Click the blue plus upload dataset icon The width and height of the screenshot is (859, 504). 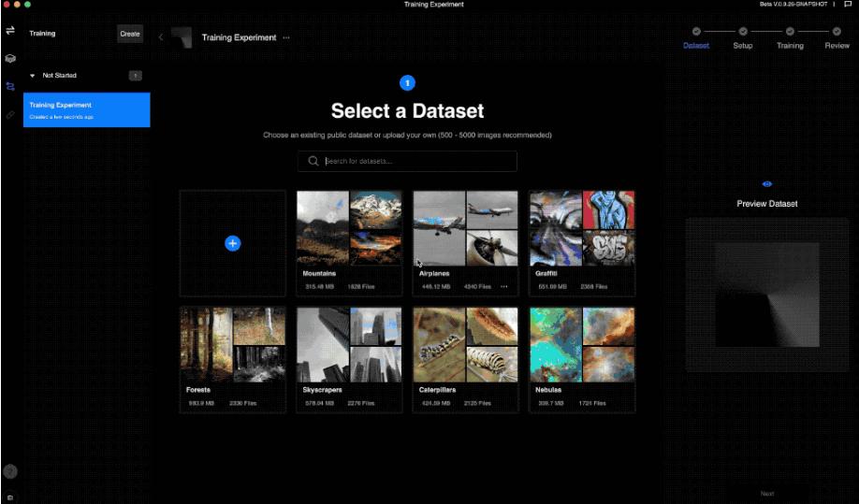[x=233, y=243]
